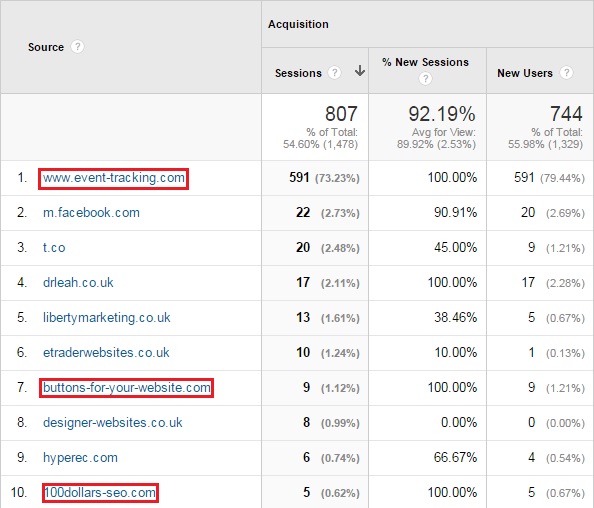Open the libertymarketing.co.uk source link

(x=106, y=317)
